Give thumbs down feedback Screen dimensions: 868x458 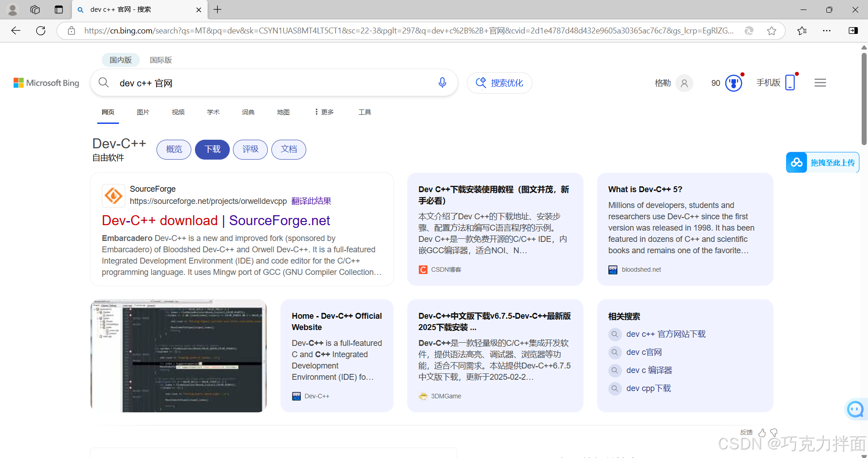[774, 433]
